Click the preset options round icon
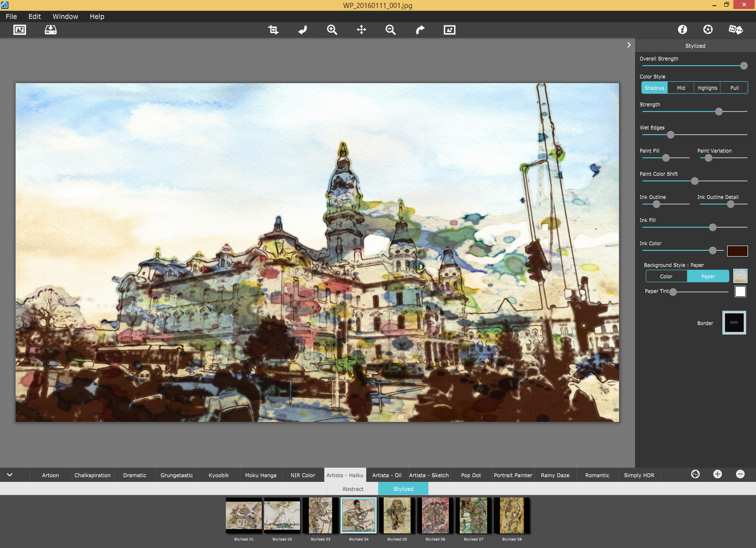The image size is (756, 548). (x=695, y=474)
